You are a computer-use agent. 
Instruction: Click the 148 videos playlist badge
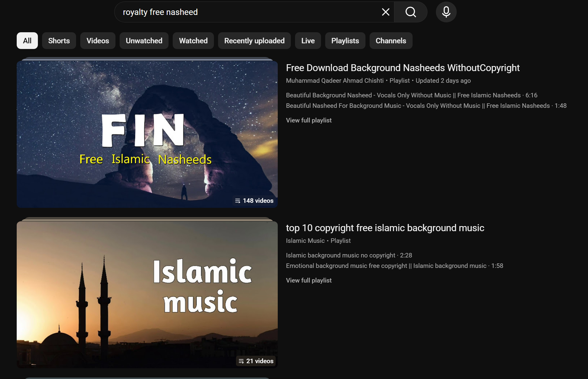254,201
